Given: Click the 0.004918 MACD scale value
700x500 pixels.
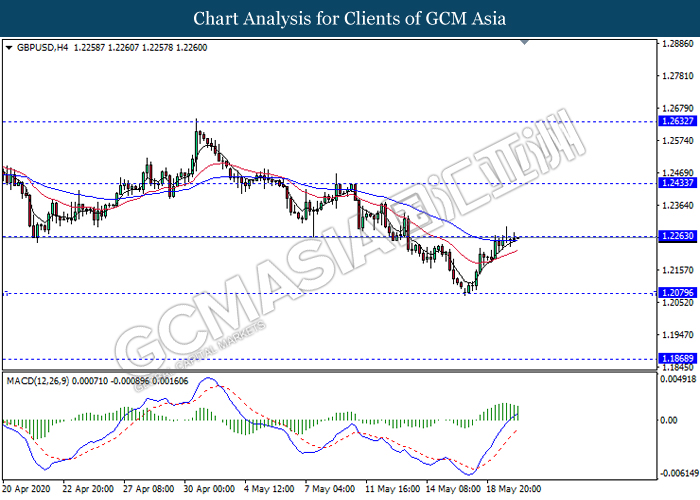Looking at the screenshot, I should pyautogui.click(x=678, y=379).
